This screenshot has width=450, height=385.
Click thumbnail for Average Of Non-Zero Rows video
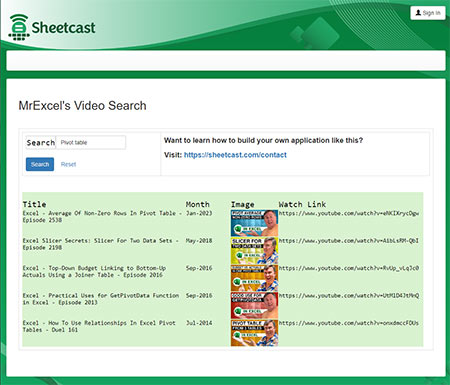(x=254, y=223)
